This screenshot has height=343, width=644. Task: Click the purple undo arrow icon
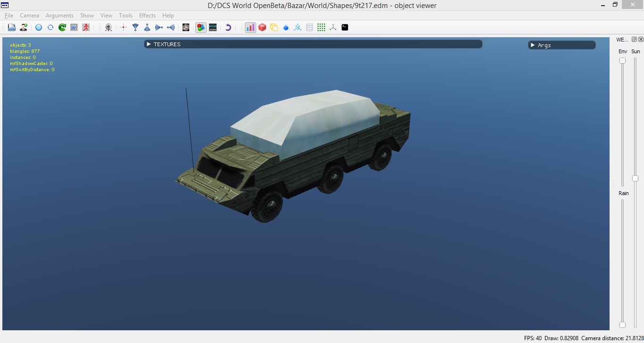228,27
